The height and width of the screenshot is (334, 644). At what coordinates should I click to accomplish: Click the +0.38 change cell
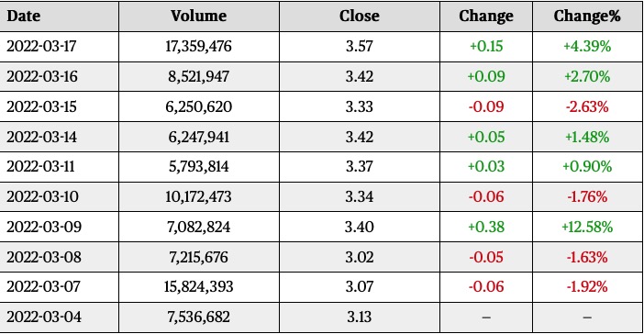click(x=486, y=227)
